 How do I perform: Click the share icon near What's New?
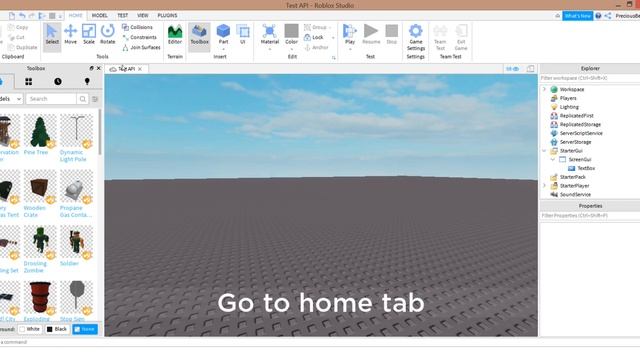[x=608, y=16]
